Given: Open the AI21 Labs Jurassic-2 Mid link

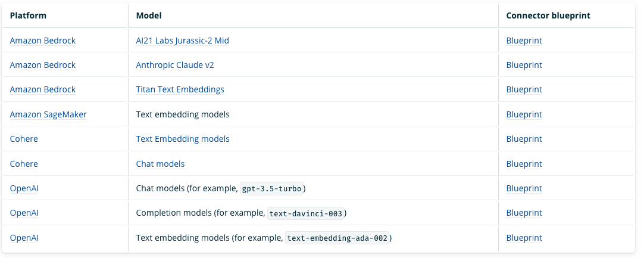Looking at the screenshot, I should [182, 41].
